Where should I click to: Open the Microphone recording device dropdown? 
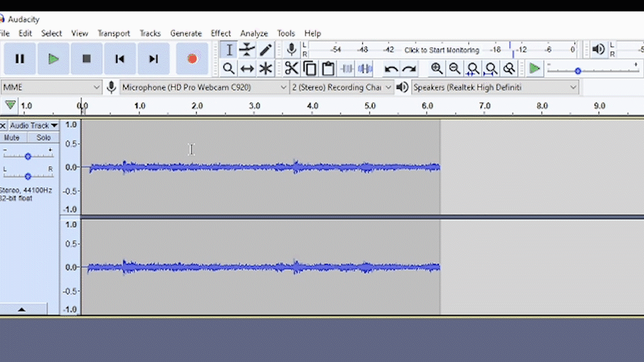(204, 87)
